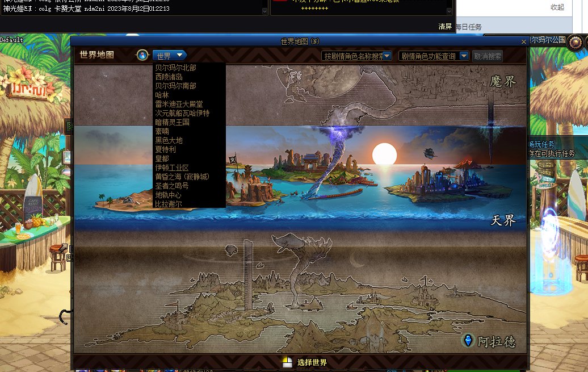Choose 雷米迪亚大殿堂 in the list
The height and width of the screenshot is (372, 588).
coord(179,104)
